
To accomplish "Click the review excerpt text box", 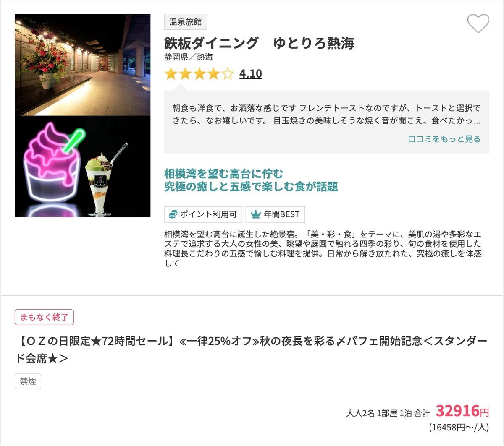I will click(x=326, y=121).
